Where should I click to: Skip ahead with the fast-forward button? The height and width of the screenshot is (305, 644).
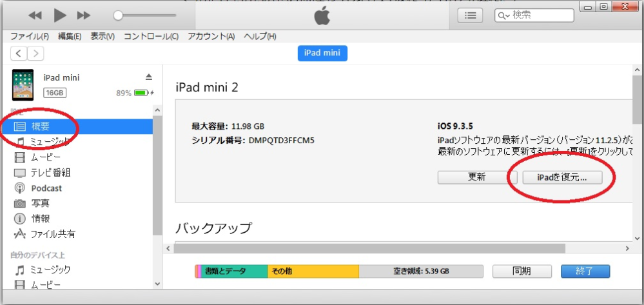(x=84, y=15)
